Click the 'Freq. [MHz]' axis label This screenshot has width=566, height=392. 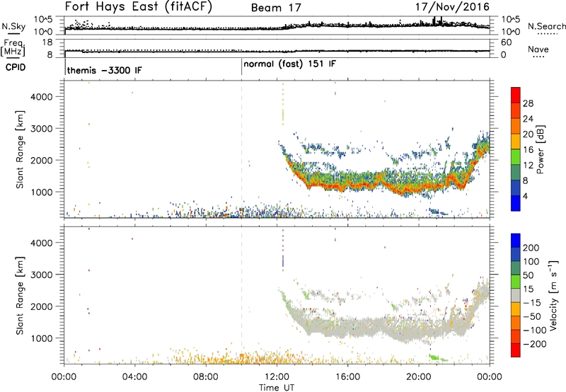13,48
